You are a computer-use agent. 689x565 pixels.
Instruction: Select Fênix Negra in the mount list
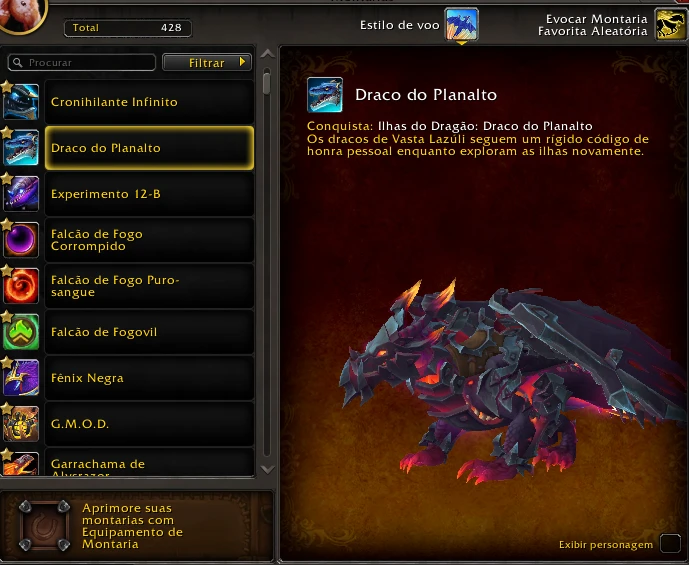coord(149,378)
